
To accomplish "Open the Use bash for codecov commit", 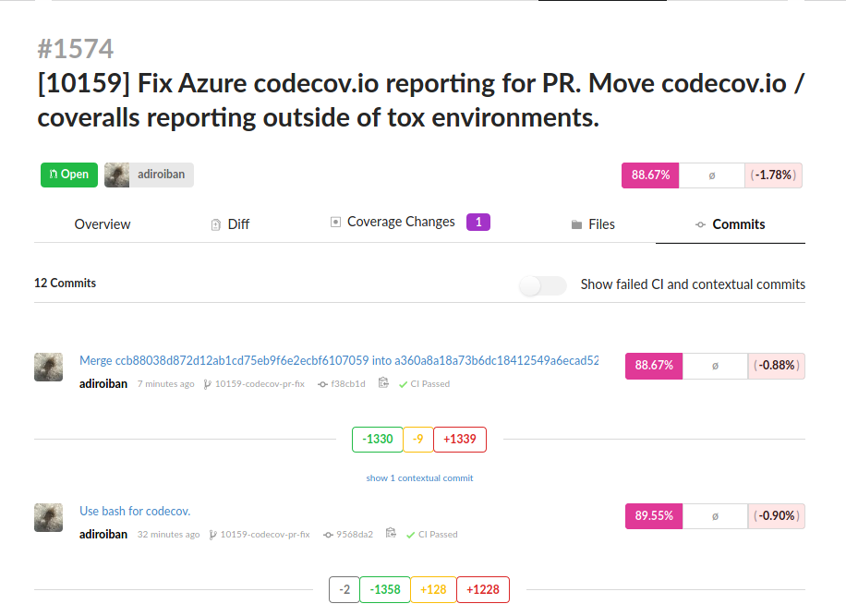I will [135, 511].
